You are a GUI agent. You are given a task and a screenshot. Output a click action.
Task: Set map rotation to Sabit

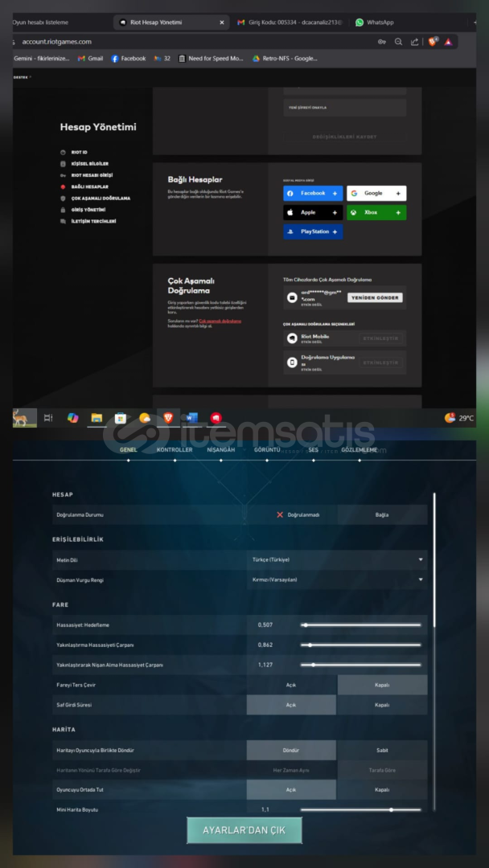[x=382, y=750]
